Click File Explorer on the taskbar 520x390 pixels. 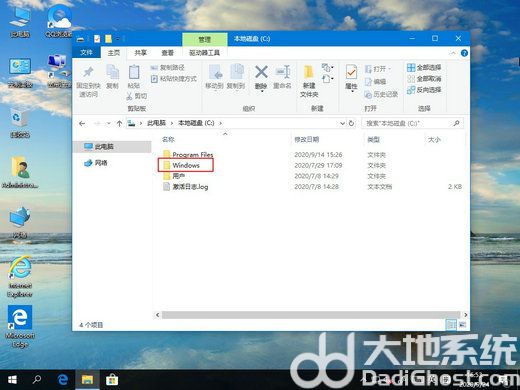[x=87, y=380]
